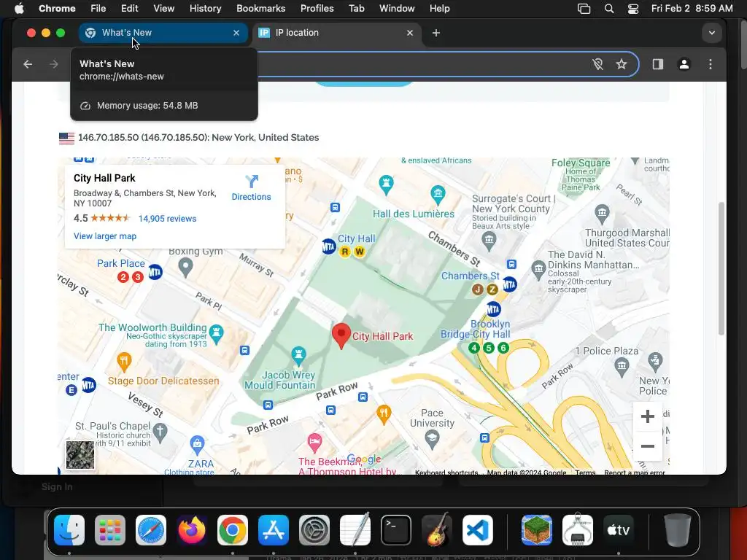Bookmark this page with the star icon
This screenshot has height=560, width=747.
click(x=622, y=64)
